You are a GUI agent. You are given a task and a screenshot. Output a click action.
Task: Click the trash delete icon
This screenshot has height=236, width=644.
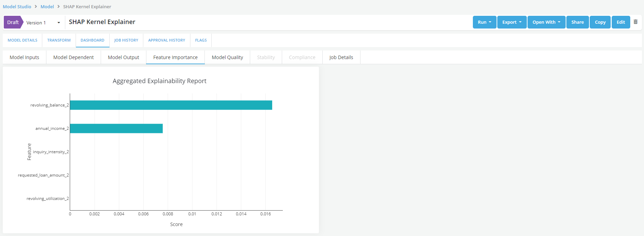coord(635,22)
